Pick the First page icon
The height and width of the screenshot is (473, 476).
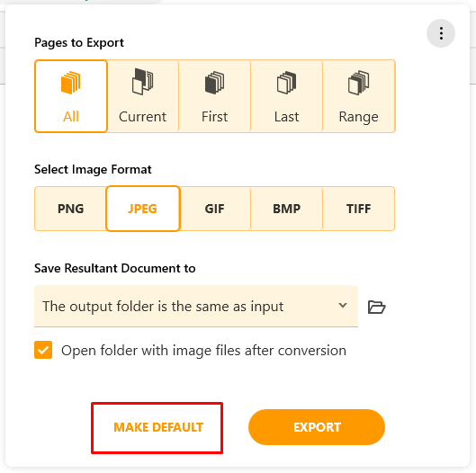click(215, 83)
